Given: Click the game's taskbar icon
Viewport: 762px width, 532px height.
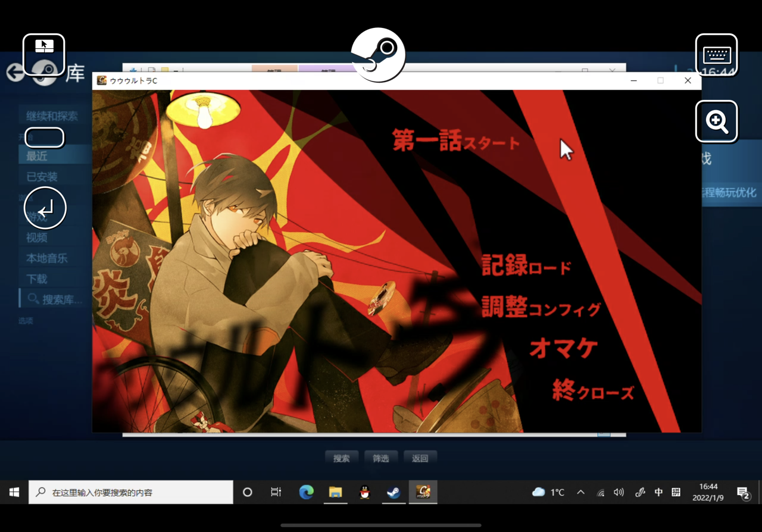Looking at the screenshot, I should [423, 492].
